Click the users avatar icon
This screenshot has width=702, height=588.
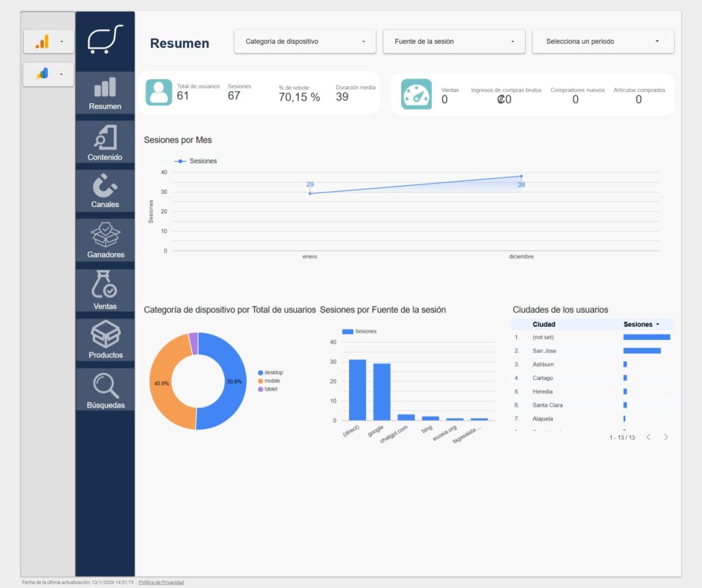(x=158, y=93)
